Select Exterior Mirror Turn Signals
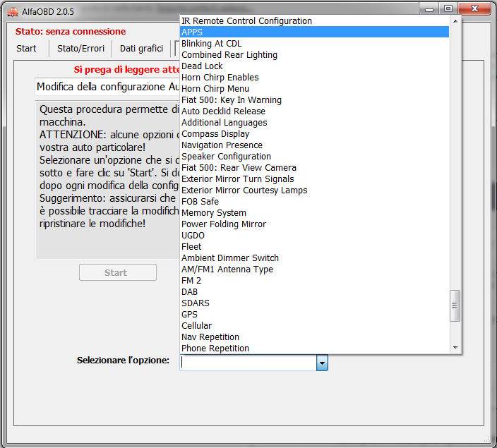The image size is (497, 448). (314, 179)
